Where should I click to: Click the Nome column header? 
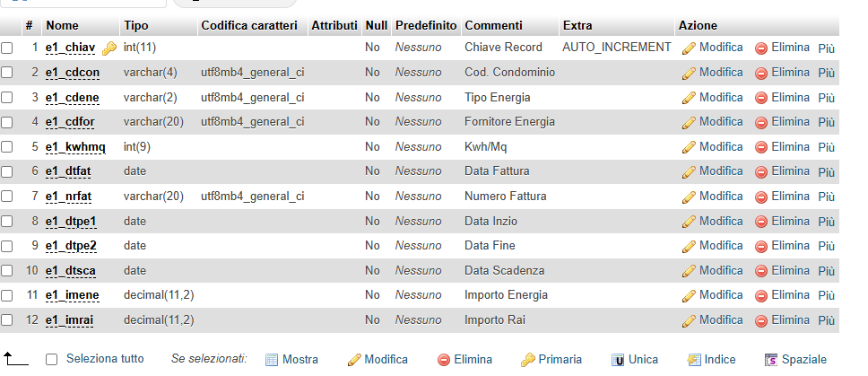(62, 25)
